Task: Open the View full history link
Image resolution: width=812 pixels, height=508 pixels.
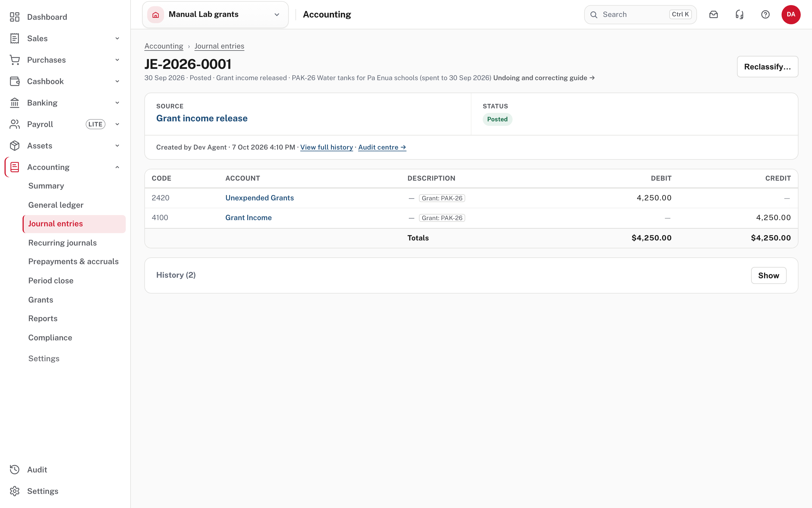Action: click(x=326, y=147)
